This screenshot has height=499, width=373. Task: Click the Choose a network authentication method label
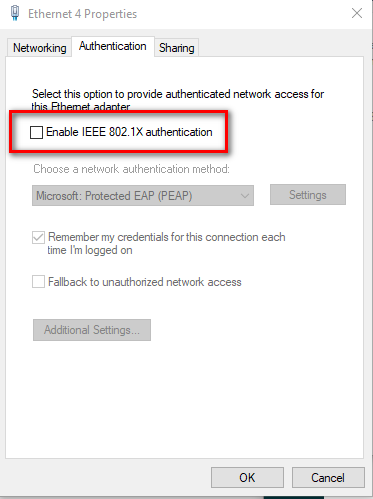point(132,169)
